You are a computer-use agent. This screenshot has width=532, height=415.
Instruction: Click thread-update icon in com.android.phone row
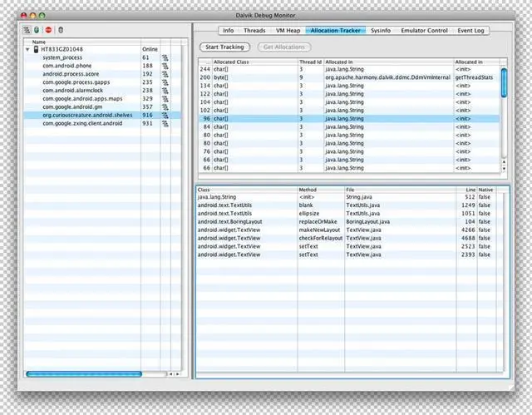[165, 66]
